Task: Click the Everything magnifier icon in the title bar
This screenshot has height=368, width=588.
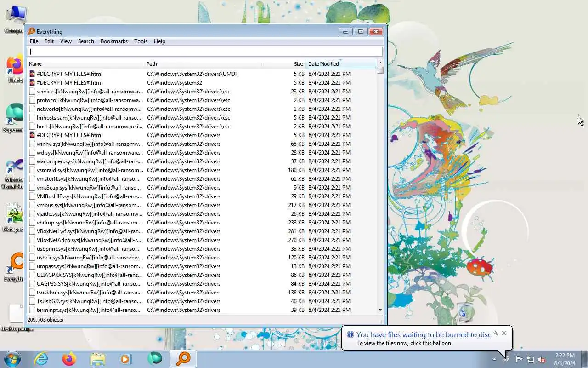Action: pos(31,31)
